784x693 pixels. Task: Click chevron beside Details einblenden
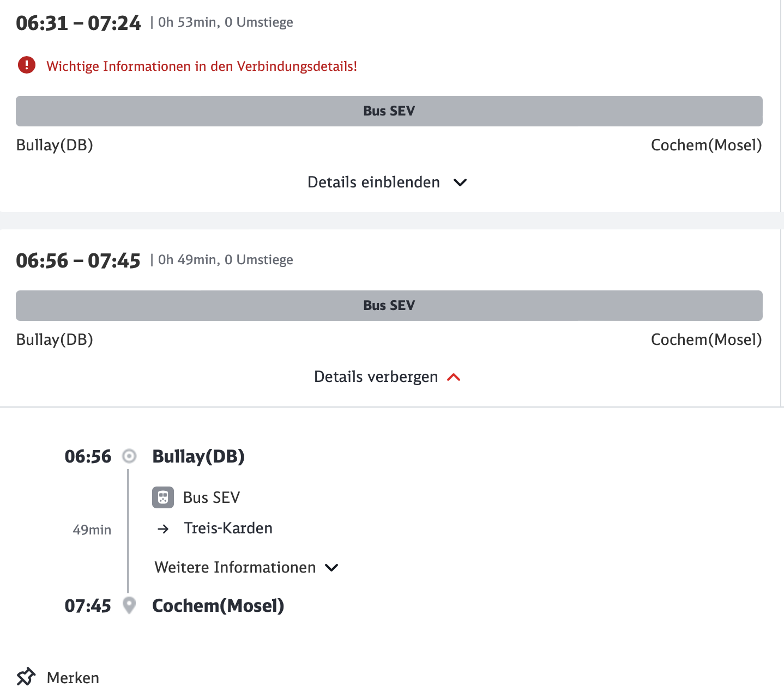pyautogui.click(x=460, y=183)
